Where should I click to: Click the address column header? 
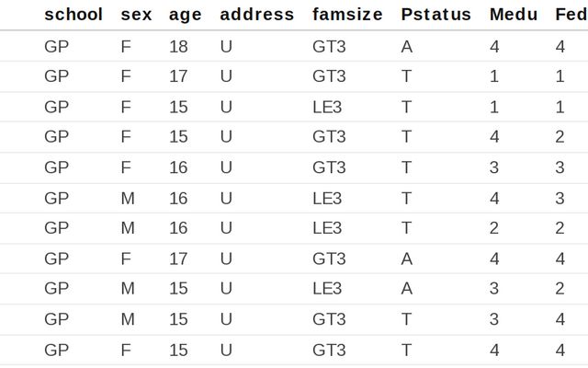(x=257, y=15)
